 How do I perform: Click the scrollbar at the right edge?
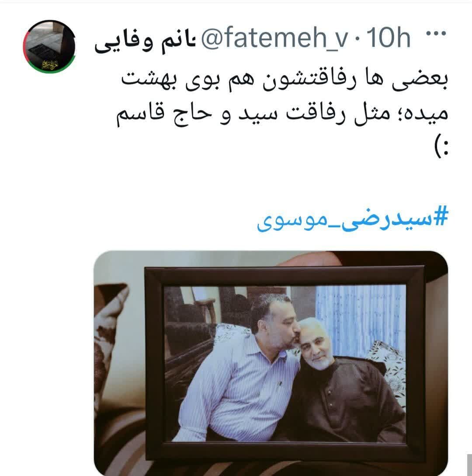469,465
